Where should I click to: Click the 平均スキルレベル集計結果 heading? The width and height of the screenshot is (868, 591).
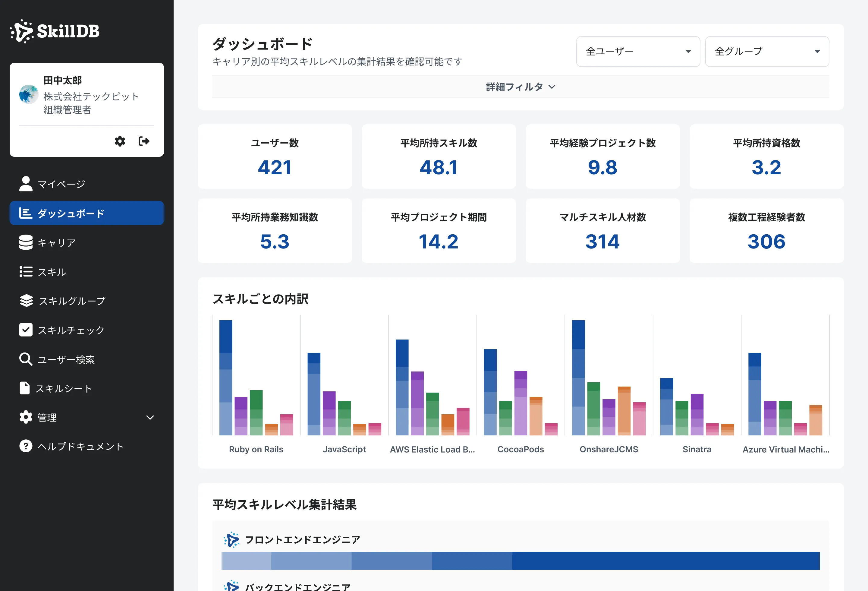click(284, 505)
